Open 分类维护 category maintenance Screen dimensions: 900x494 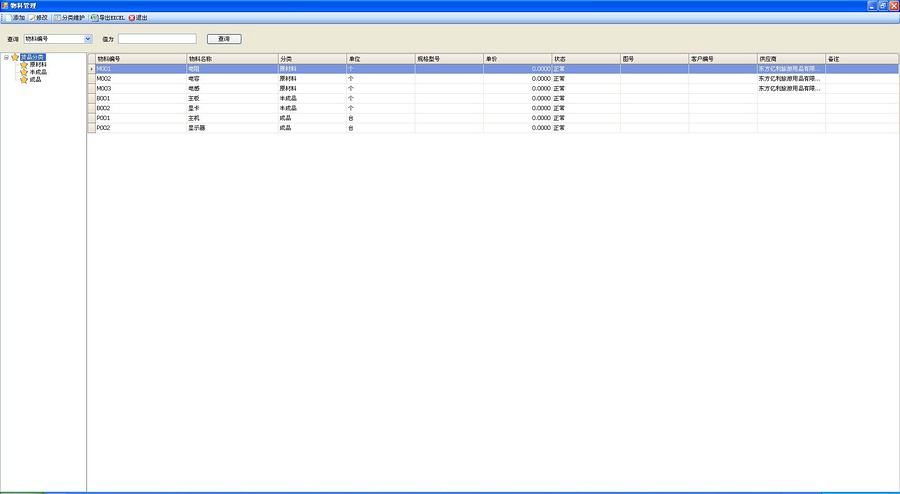(69, 18)
